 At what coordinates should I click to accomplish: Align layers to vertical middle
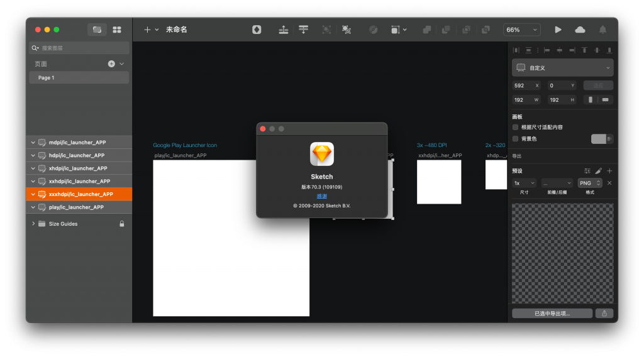coord(597,50)
